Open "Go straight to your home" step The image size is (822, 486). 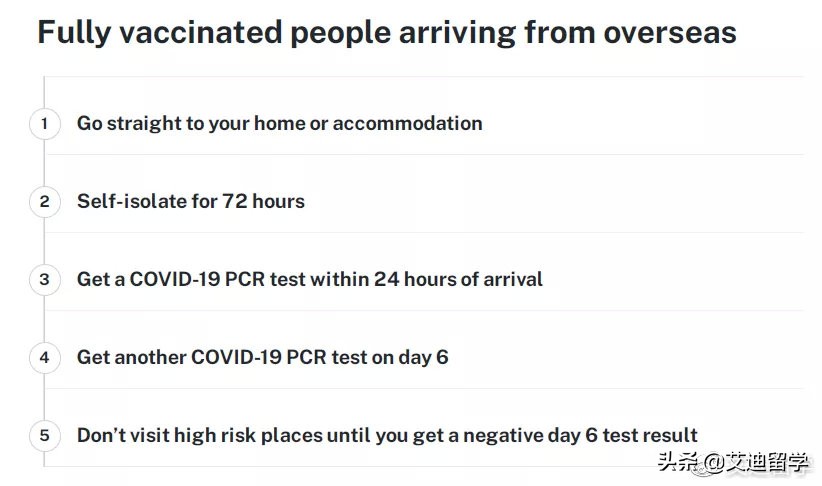(279, 124)
